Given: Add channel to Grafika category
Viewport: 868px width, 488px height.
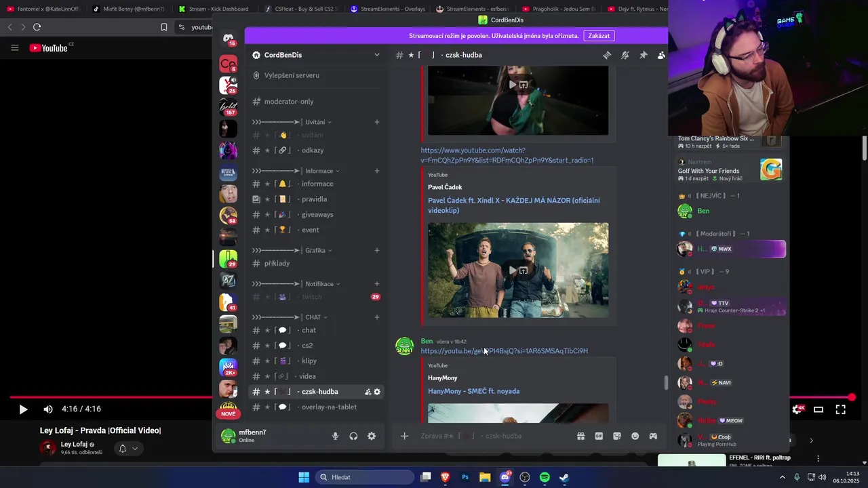Looking at the screenshot, I should point(377,250).
